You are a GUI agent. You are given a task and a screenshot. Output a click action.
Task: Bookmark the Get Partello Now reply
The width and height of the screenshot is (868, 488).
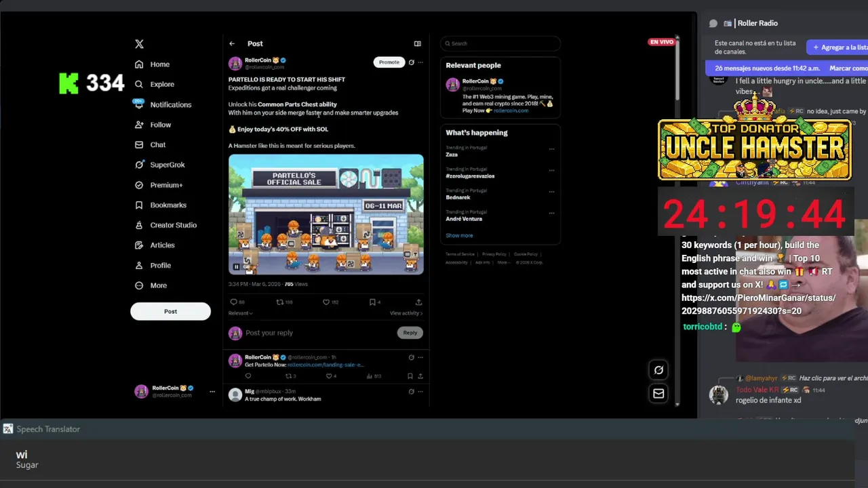(410, 376)
